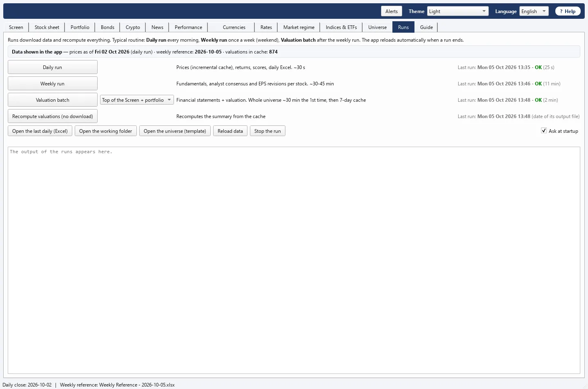Click the 'Daily close: 2026-10-02' status entry

(27, 385)
